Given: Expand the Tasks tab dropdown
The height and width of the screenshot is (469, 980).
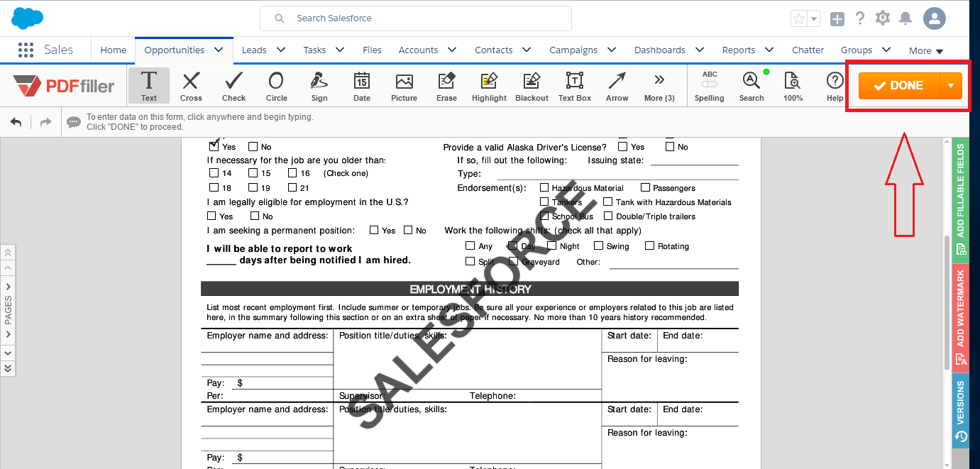Looking at the screenshot, I should [x=340, y=50].
